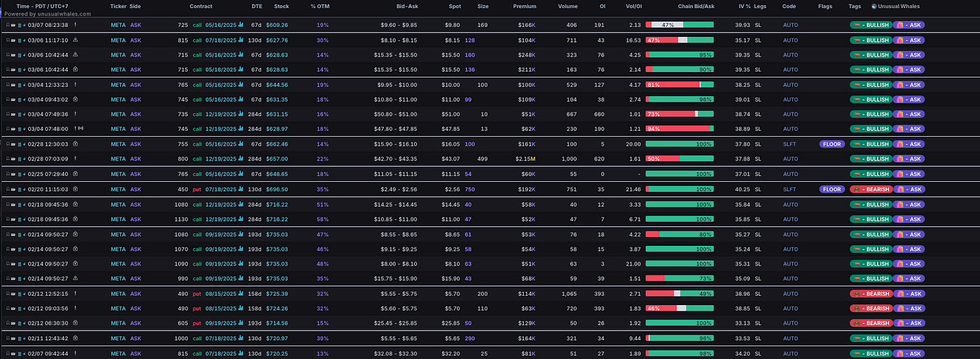Open chart icon in 02/07 09:42:44 row
The image size is (980, 359).
[240, 354]
